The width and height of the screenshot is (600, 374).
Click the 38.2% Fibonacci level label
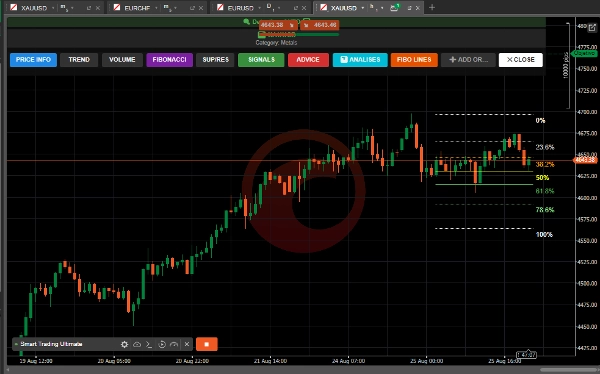545,165
